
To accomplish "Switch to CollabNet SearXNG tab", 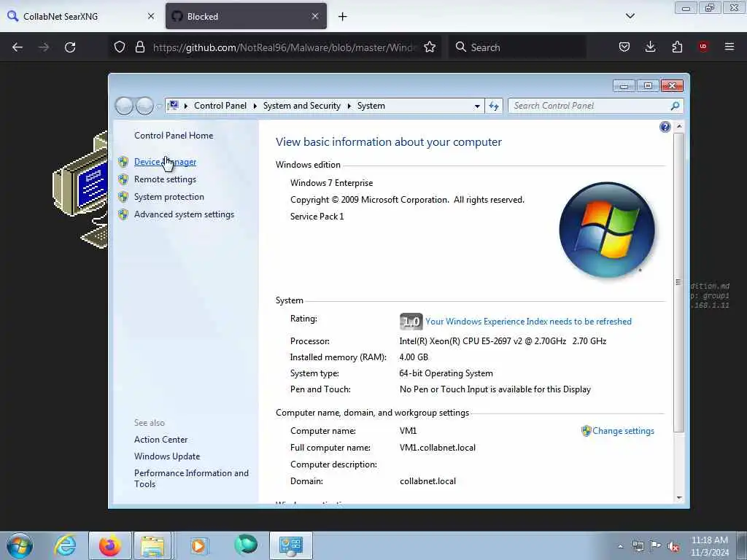I will 81,16.
